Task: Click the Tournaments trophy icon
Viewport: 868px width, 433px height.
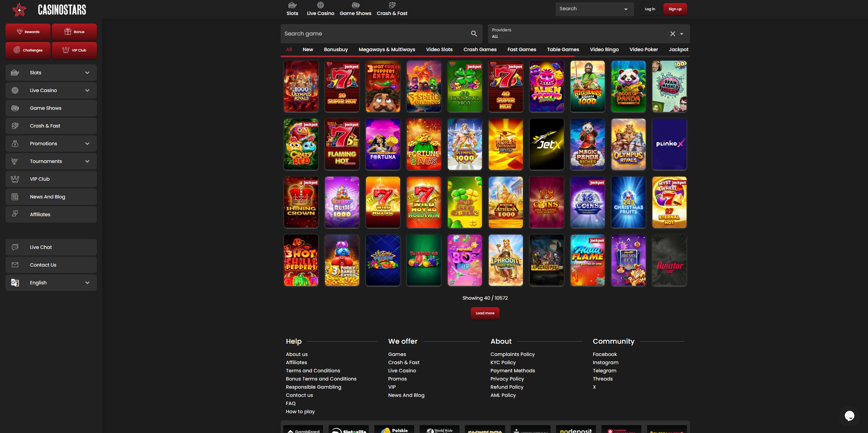Action: 15,161
